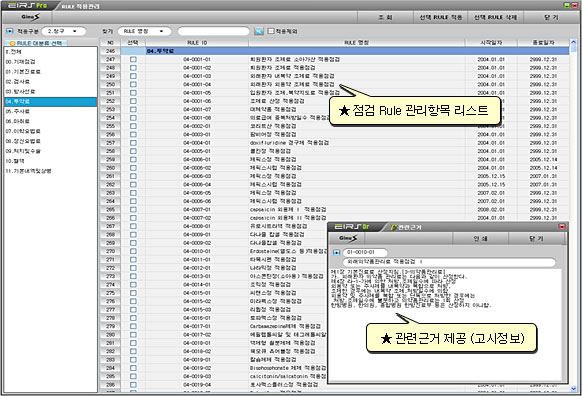Viewport: 582px width, 396px height.
Task: Close the 관련근거 popup with red X
Action: pos(562,226)
